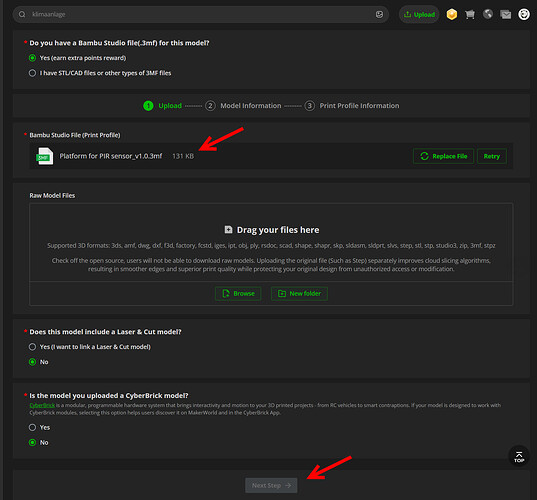Screen dimensions: 537x500
Task: Open the image search icon in search bar
Action: [379, 14]
